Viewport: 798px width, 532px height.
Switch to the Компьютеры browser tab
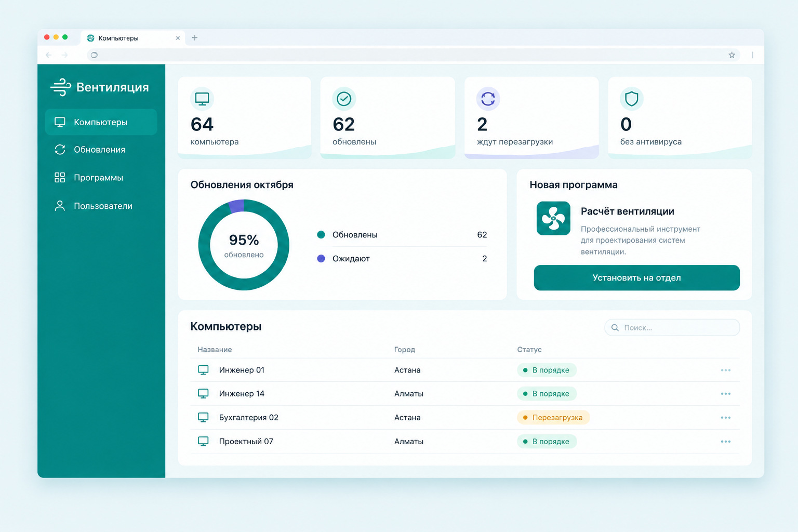click(133, 38)
